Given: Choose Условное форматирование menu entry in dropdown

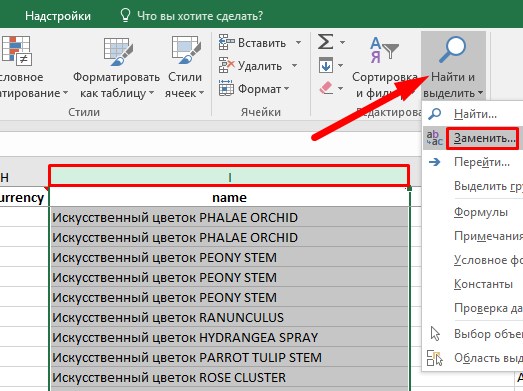Looking at the screenshot, I should pyautogui.click(x=488, y=260).
